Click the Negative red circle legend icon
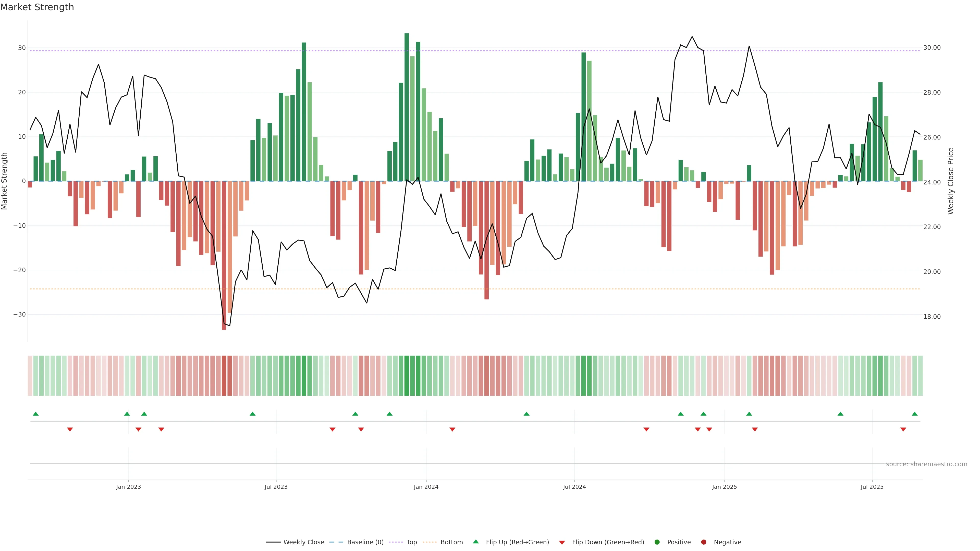This screenshot has width=980, height=551. click(703, 542)
